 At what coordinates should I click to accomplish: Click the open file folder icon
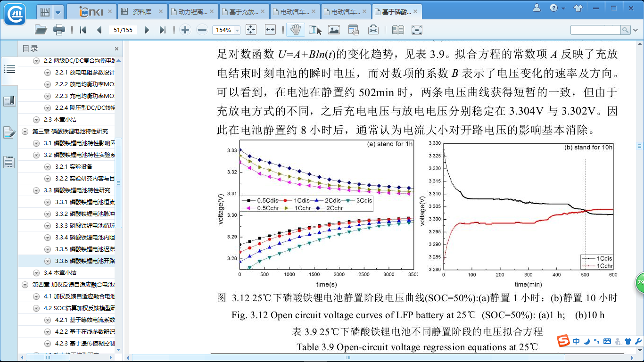click(x=41, y=30)
